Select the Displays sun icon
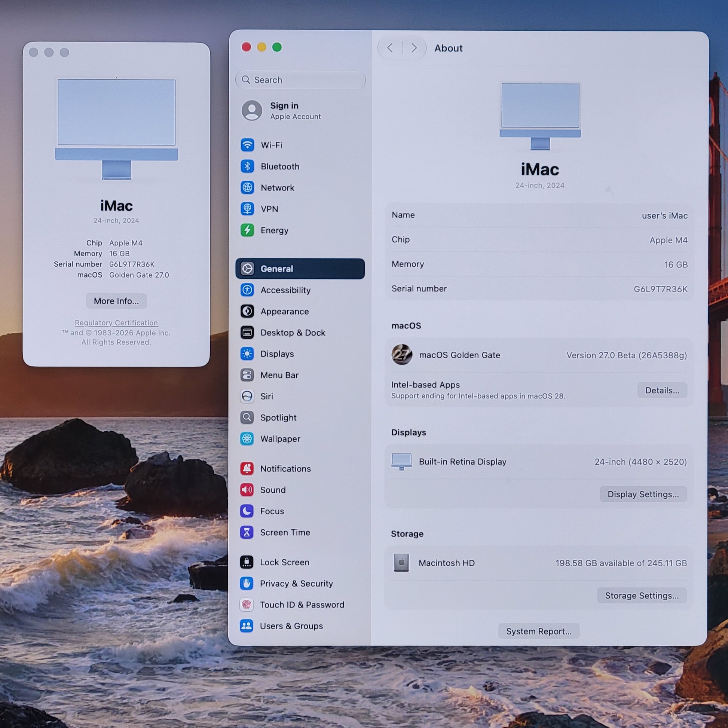 pyautogui.click(x=247, y=354)
